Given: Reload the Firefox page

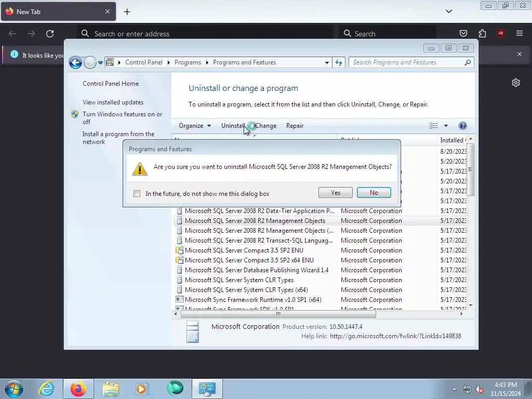Looking at the screenshot, I should [50, 34].
